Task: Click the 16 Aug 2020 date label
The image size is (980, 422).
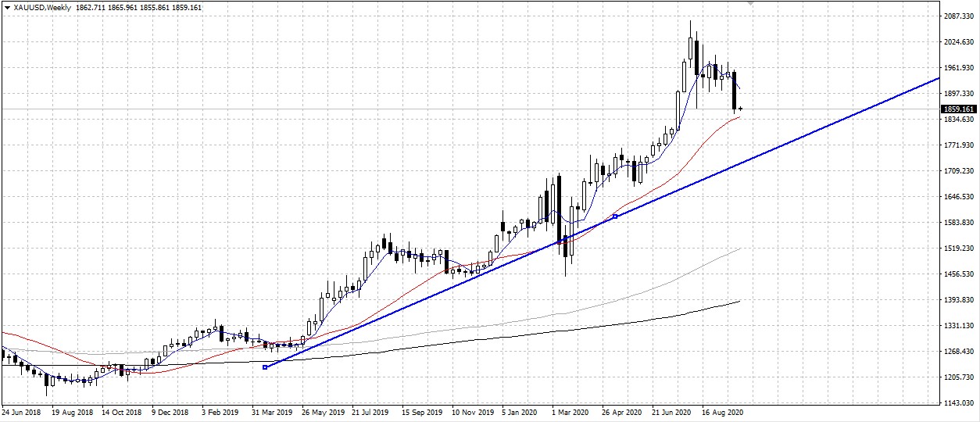Action: [720, 411]
